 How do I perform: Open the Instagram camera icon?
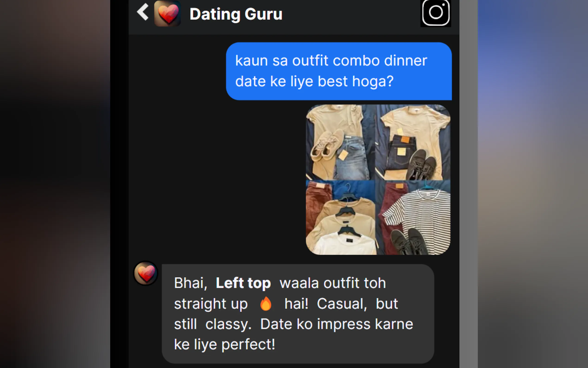point(436,13)
